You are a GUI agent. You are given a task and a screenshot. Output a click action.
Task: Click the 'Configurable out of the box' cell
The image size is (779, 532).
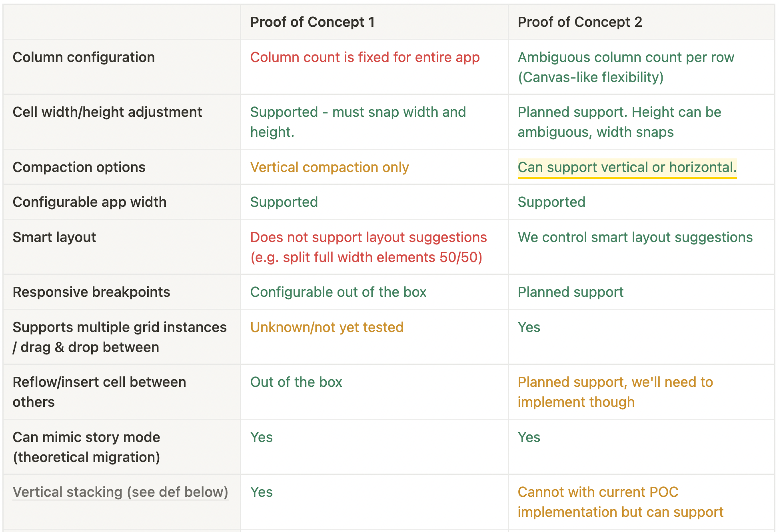pyautogui.click(x=338, y=292)
